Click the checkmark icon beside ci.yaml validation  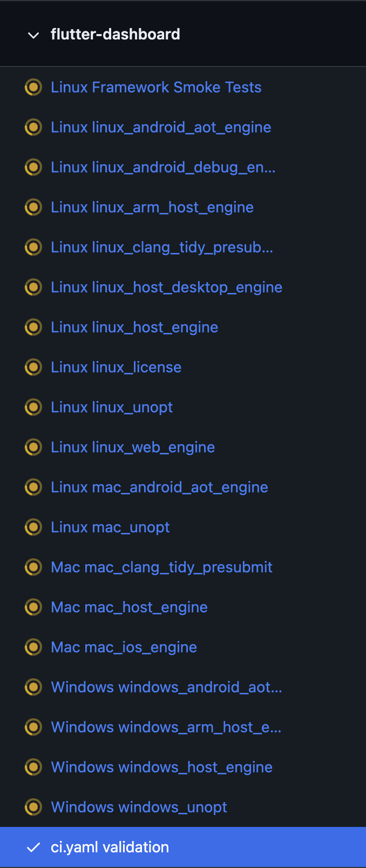click(33, 847)
